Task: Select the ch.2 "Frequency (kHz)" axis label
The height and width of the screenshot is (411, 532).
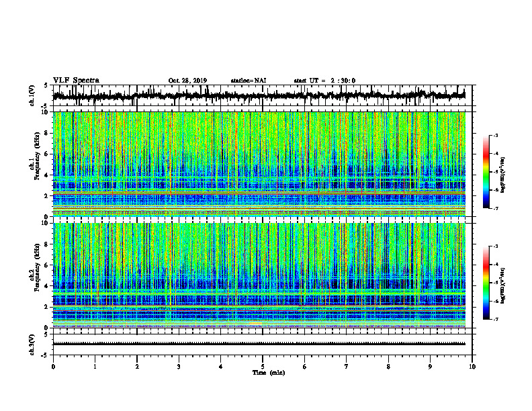Action: pos(37,267)
